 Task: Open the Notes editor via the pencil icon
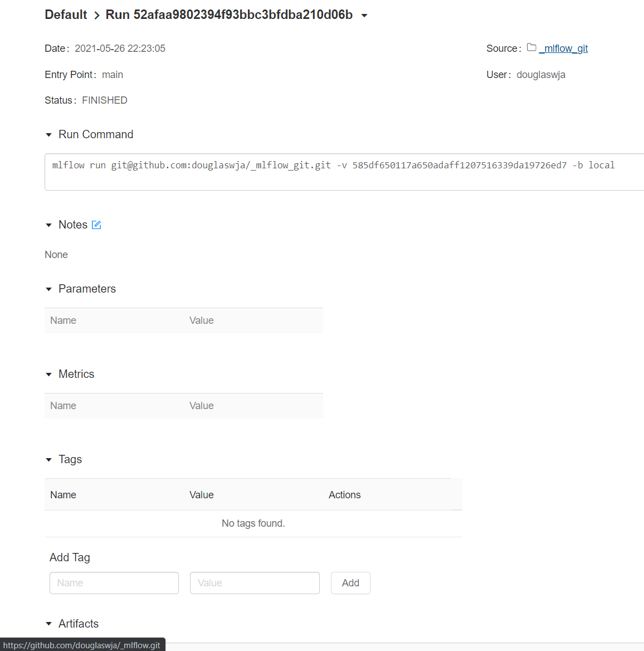(96, 225)
